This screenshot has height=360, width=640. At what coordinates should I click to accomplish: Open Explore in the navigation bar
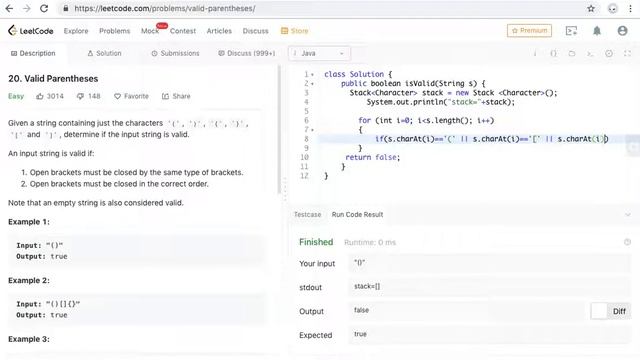click(x=76, y=31)
